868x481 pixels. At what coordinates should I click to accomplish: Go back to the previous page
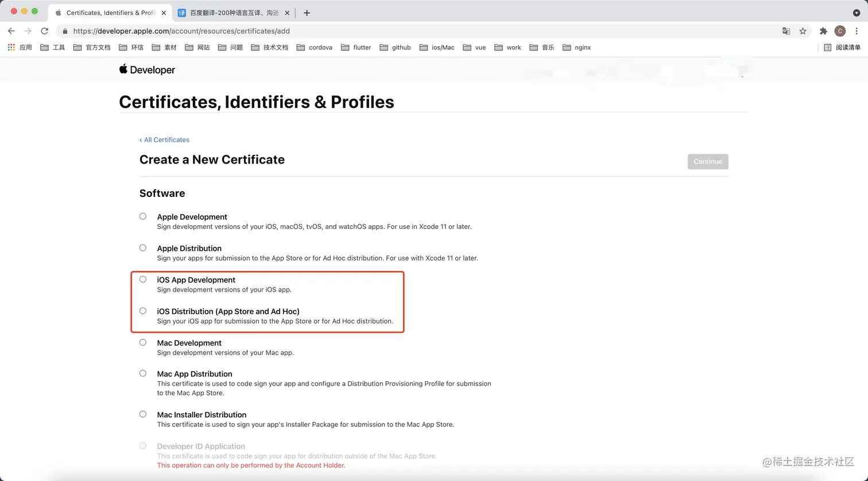11,31
